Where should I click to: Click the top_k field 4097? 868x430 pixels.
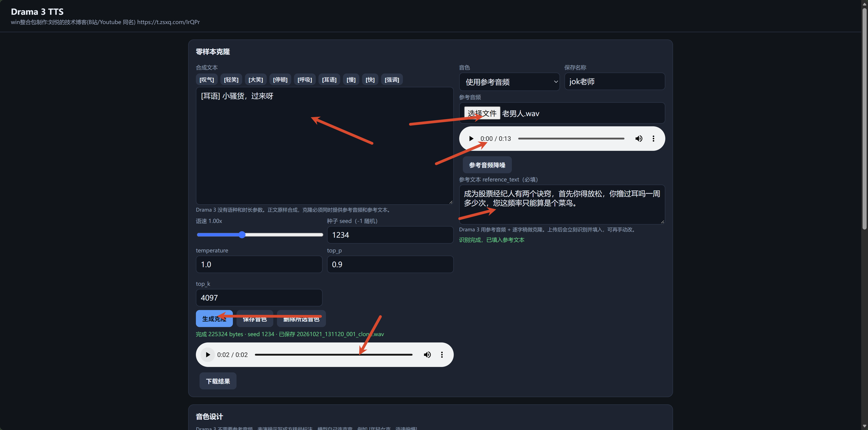(x=259, y=298)
